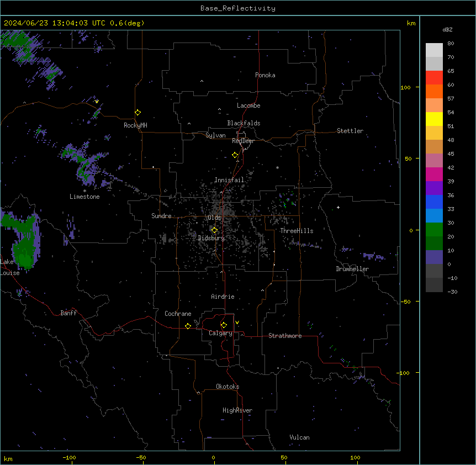Click the Sundre town label
Viewport: 476px width, 465px height.
click(x=161, y=216)
